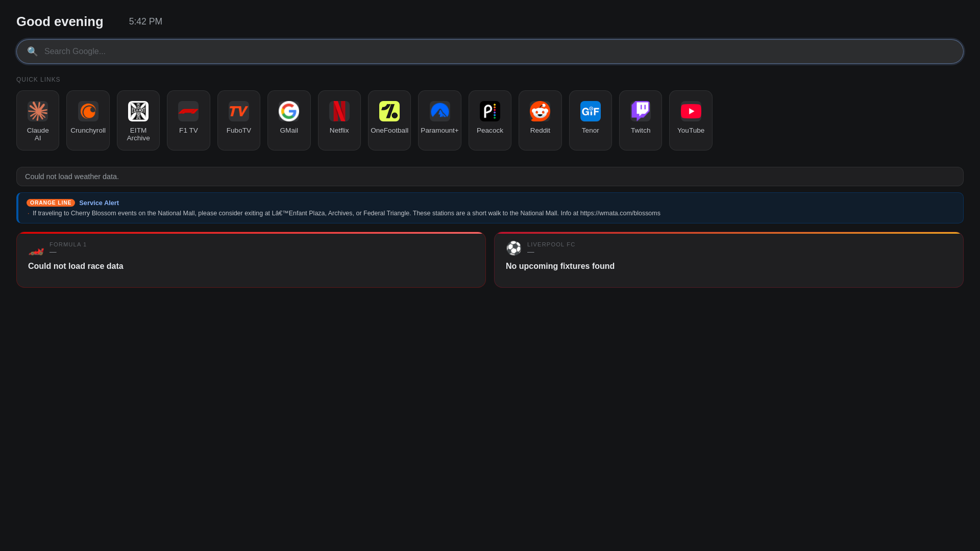This screenshot has height=551, width=980.
Task: Click the 'Crunchyroll' link label
Action: coord(88,131)
